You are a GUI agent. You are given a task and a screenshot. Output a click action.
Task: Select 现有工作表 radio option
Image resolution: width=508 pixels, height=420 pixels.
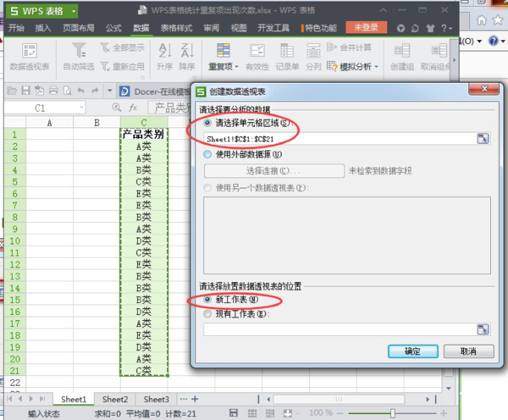pos(207,313)
